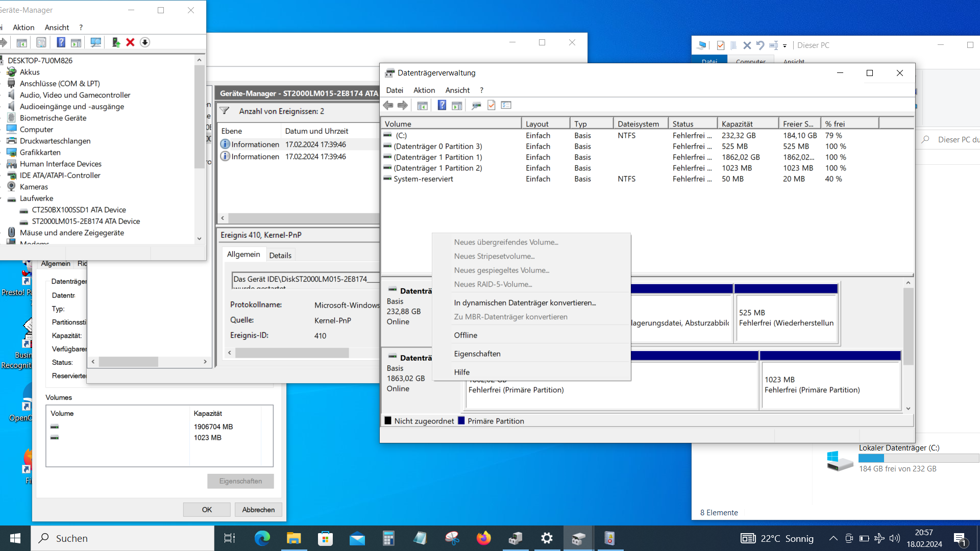980x551 pixels.
Task: Switch to the Details tab of event
Action: tap(280, 255)
